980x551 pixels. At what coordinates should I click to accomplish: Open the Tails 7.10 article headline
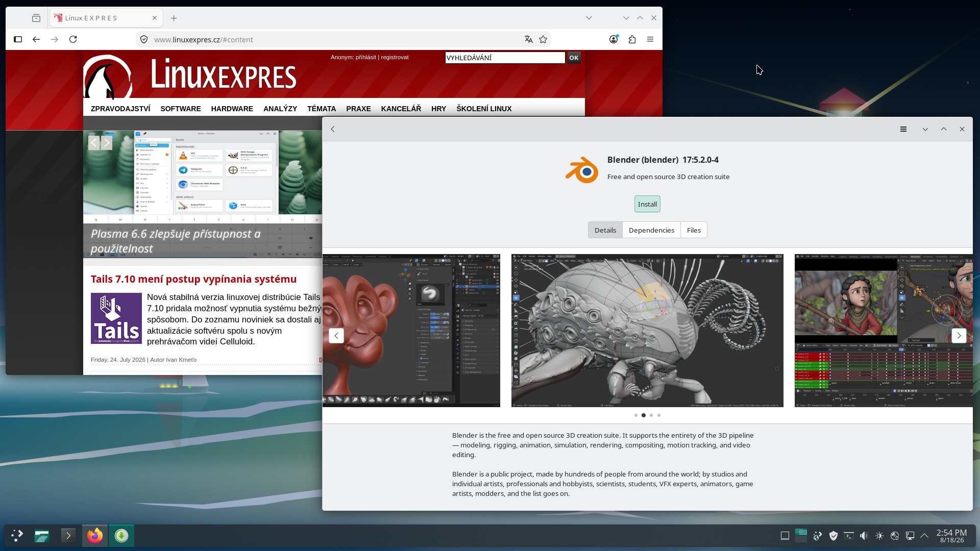193,279
